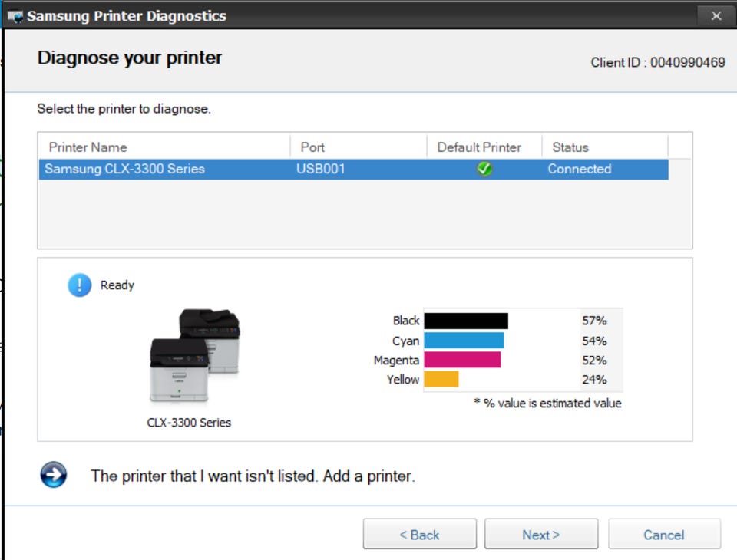Click the blue Ready status exclamation icon
Viewport: 737px width, 560px height.
[79, 285]
